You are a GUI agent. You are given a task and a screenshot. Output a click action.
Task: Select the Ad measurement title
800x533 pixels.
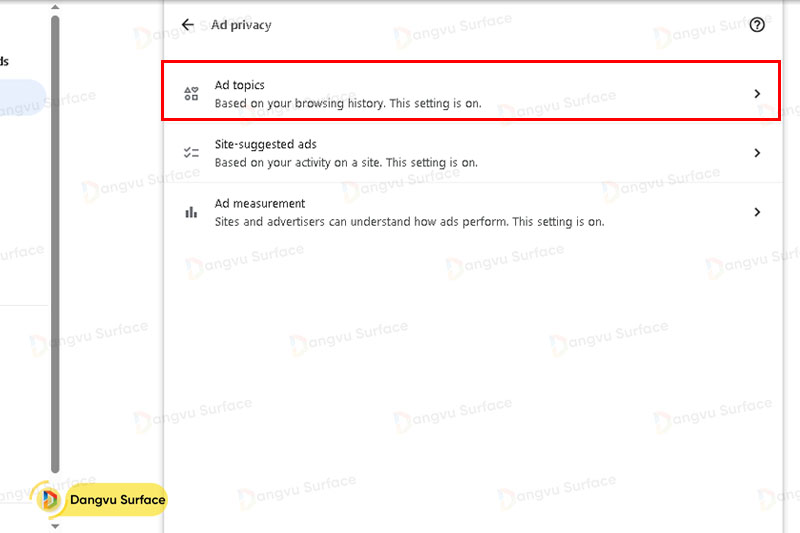259,204
